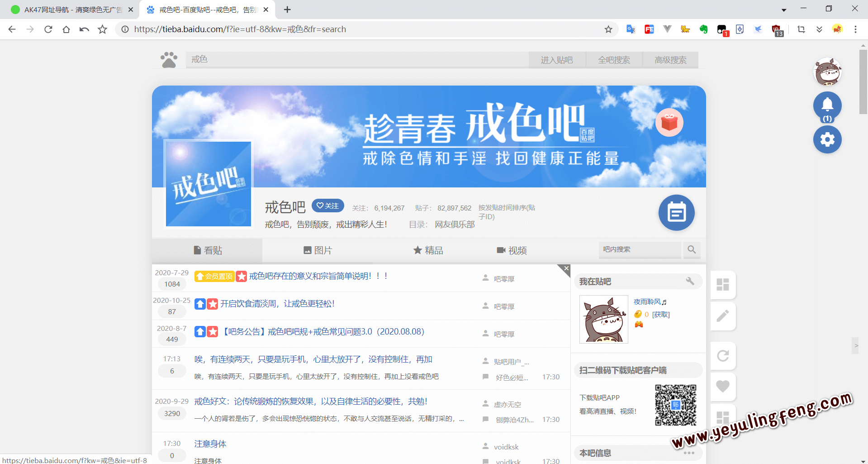Click author link 虚亦无空

[508, 405]
